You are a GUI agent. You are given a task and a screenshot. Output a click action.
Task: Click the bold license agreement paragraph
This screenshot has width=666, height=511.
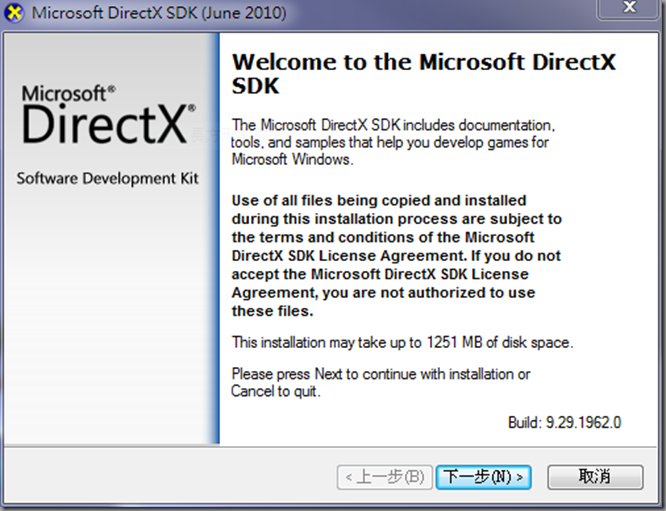click(x=396, y=256)
